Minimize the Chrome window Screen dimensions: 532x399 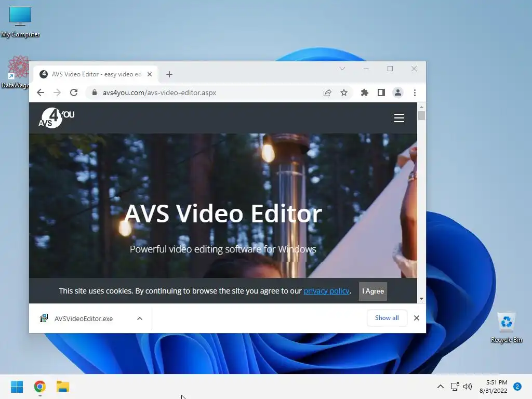[x=366, y=69]
